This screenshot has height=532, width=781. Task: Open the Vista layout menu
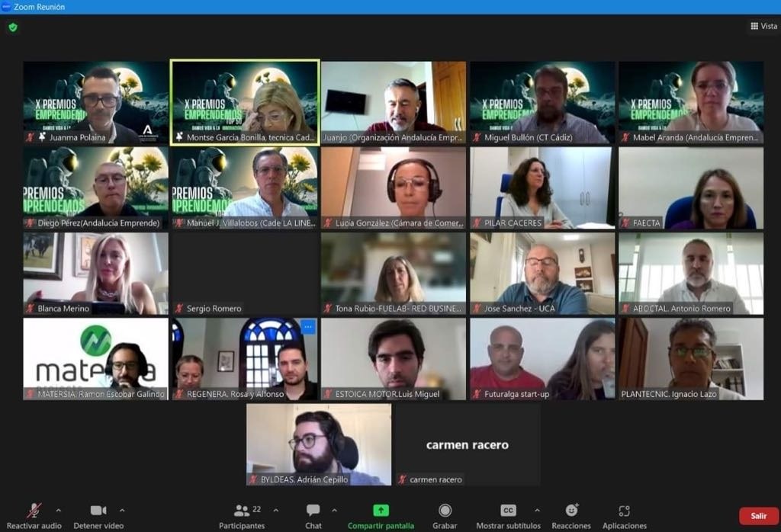point(764,26)
